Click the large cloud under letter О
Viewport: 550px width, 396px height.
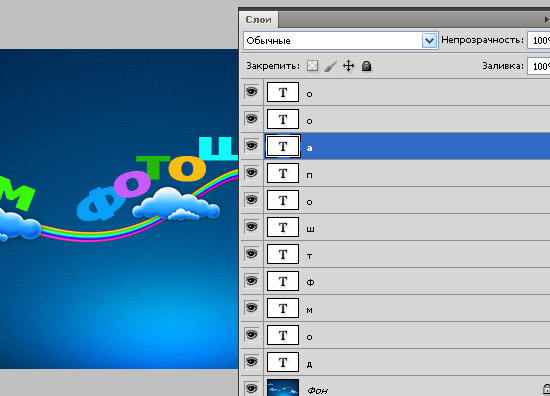point(176,204)
